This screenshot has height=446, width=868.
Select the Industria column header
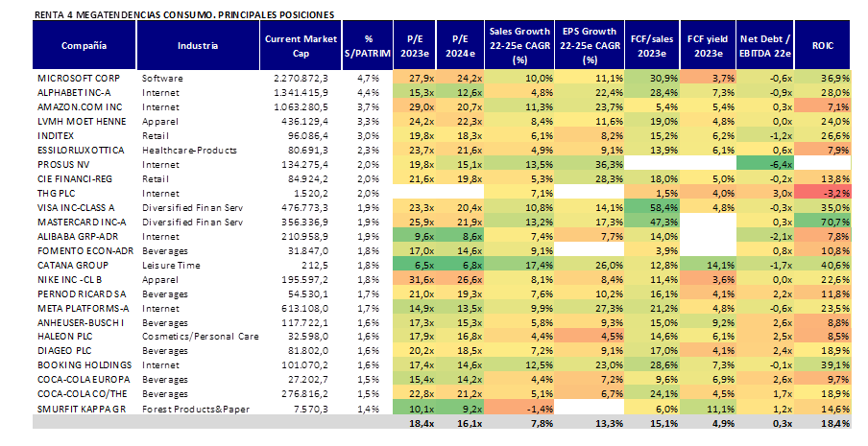click(x=199, y=45)
